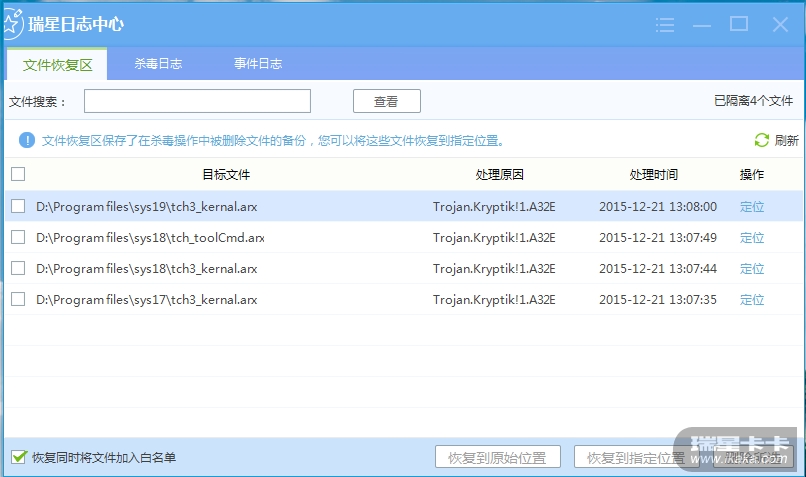The width and height of the screenshot is (806, 477).
Task: Click the Rising star logo icon
Action: (x=12, y=24)
